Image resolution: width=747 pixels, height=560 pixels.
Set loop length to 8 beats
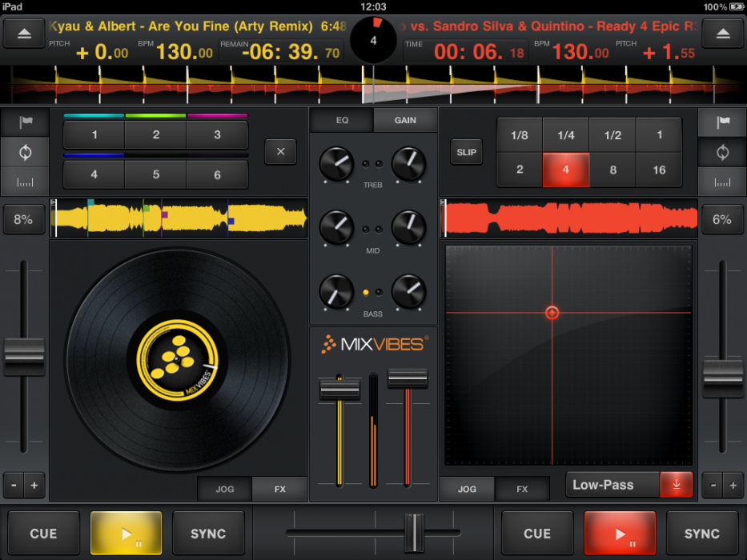[612, 170]
